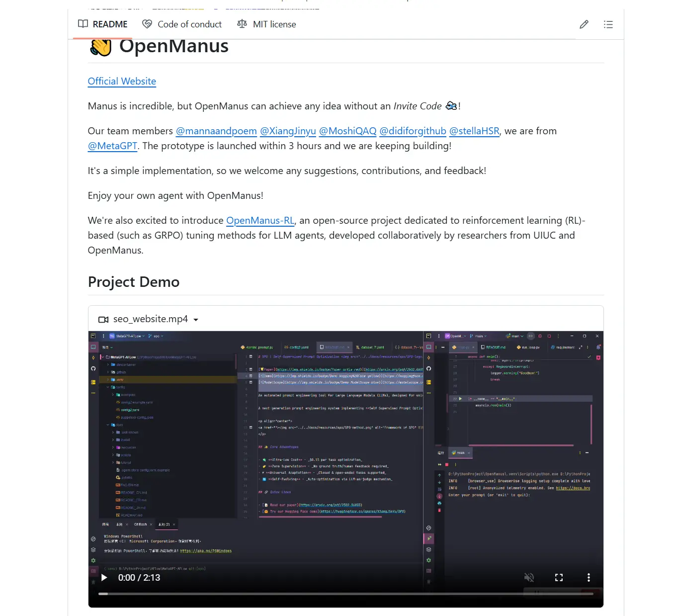Visit @didiforgithub profile link
The image size is (675, 616).
[x=413, y=131]
